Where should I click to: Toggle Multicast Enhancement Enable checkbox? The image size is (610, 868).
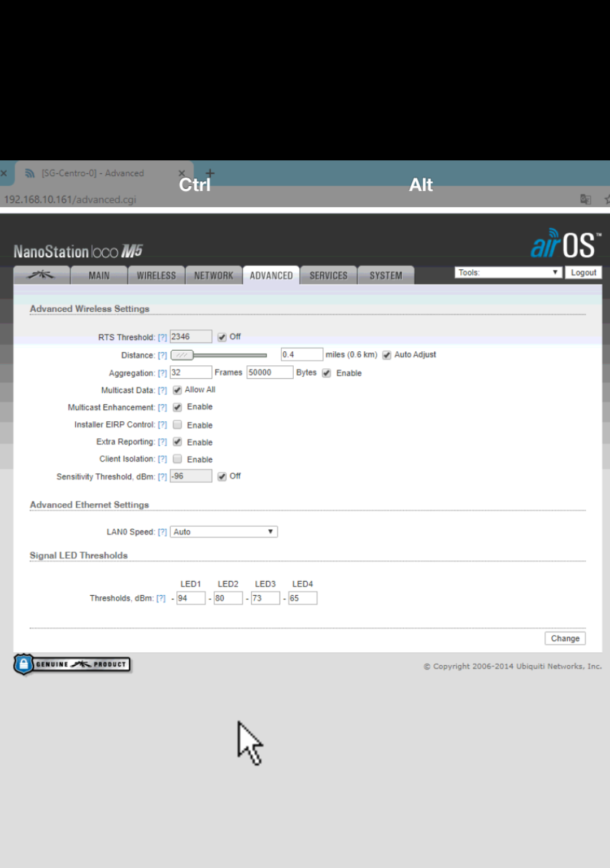tap(177, 407)
